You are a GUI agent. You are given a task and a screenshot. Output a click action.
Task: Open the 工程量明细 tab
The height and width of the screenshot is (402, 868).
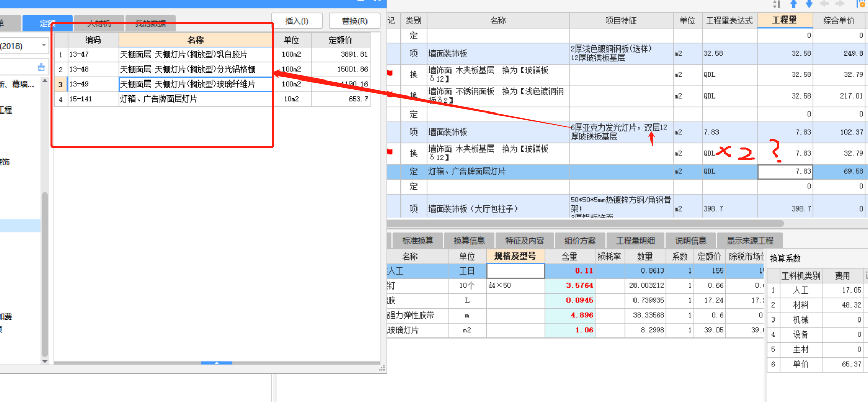(x=636, y=240)
